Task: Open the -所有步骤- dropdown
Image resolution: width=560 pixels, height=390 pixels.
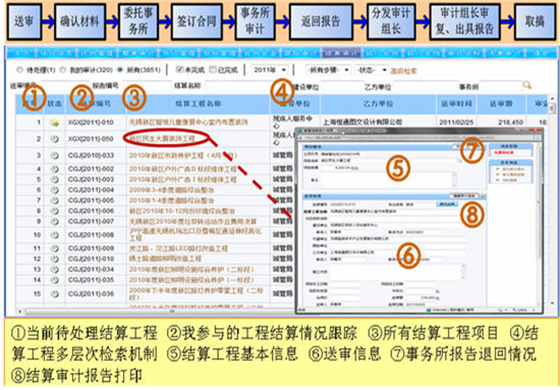Action: (x=329, y=70)
